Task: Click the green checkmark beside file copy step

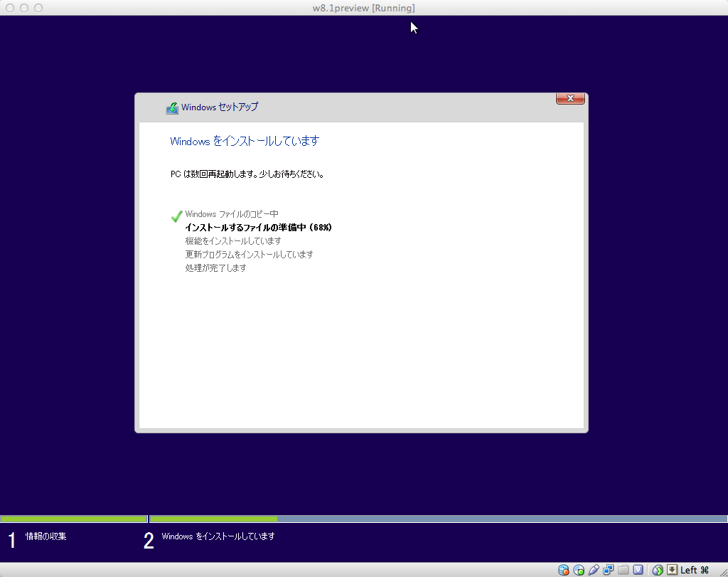Action: coord(176,216)
